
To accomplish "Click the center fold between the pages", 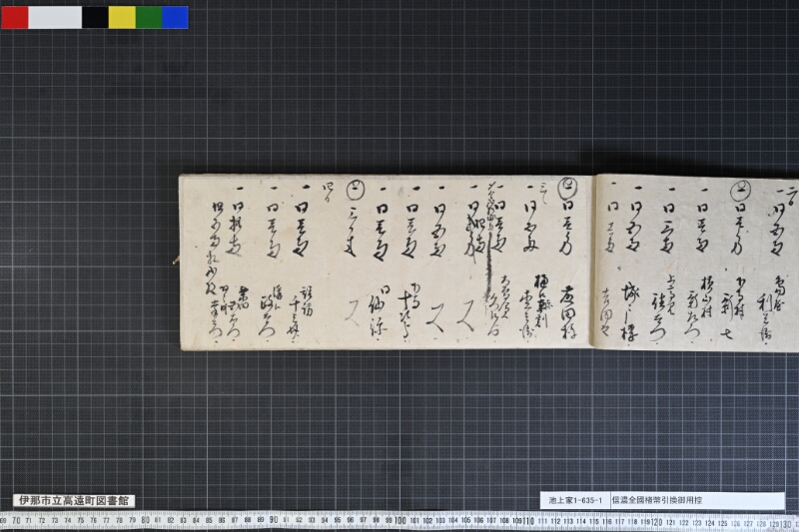I will click(594, 263).
